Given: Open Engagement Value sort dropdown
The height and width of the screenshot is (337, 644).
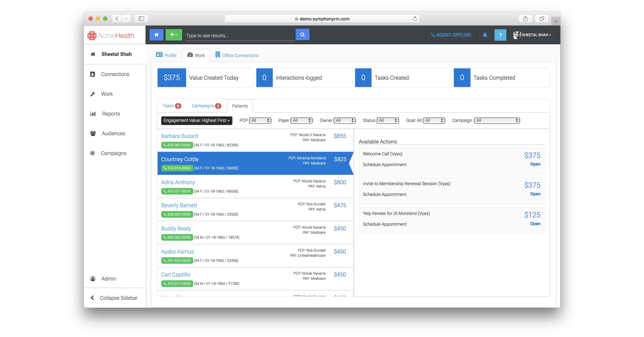Looking at the screenshot, I should click(x=197, y=120).
